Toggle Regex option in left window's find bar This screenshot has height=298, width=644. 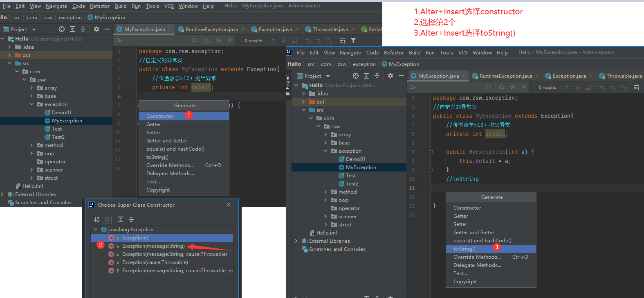pos(229,41)
